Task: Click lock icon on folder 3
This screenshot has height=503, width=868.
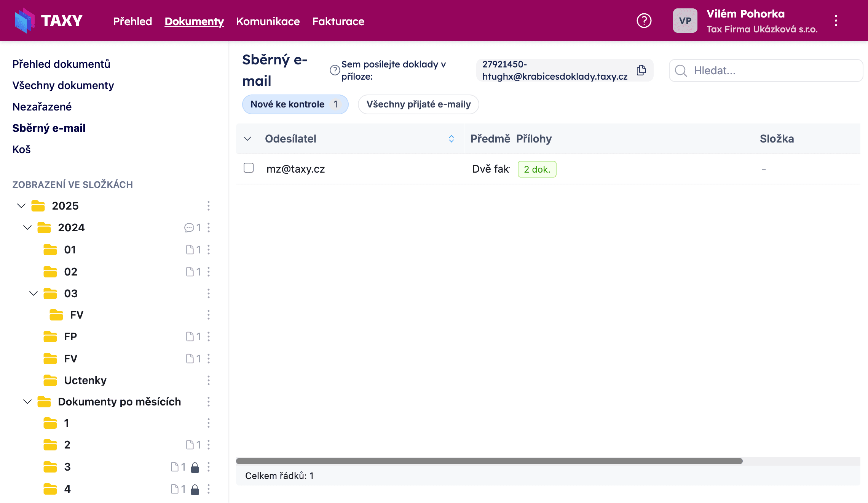Action: point(195,467)
